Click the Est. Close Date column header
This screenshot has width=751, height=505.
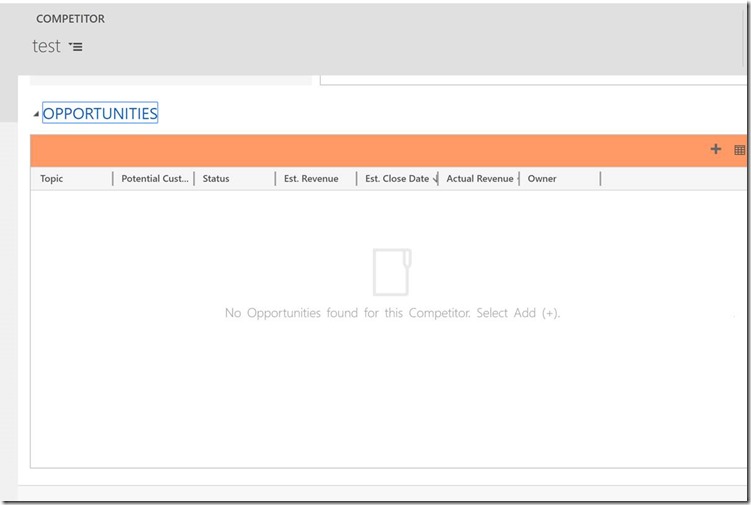[x=396, y=179]
